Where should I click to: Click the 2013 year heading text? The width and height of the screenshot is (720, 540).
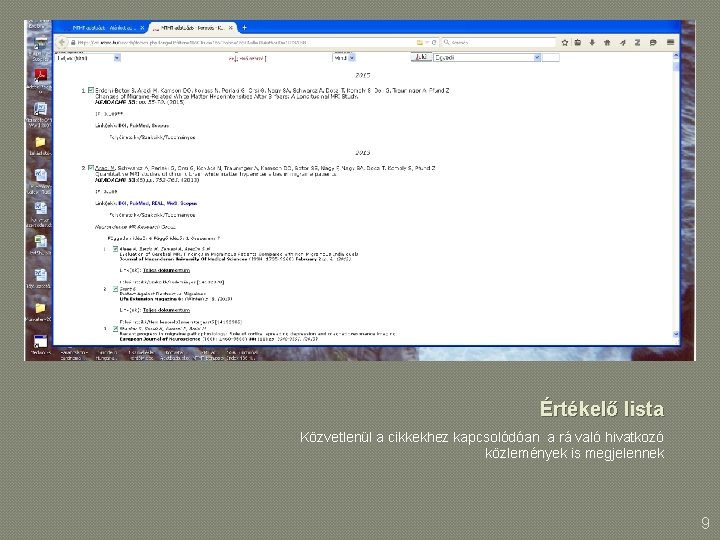click(363, 152)
